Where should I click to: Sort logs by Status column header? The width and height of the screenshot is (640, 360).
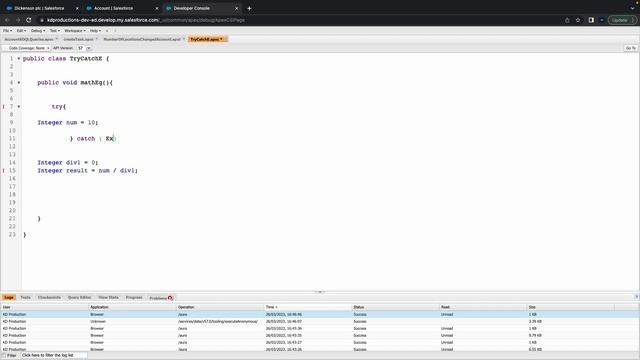pyautogui.click(x=396, y=307)
